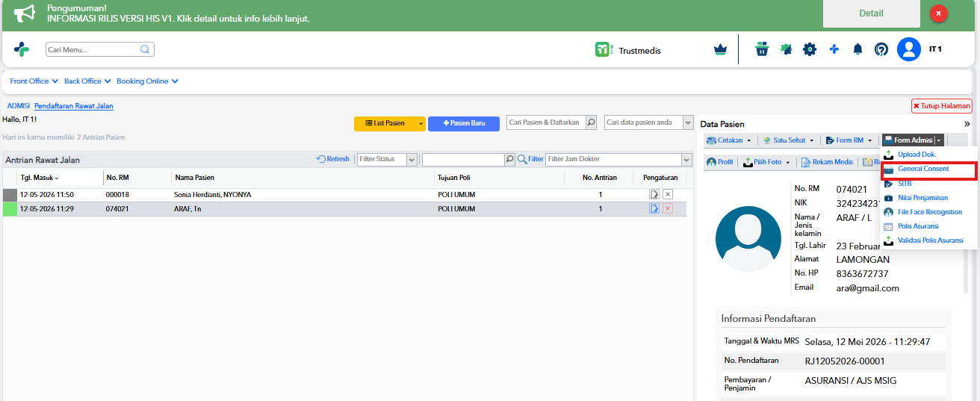Viewport: 980px width, 401px height.
Task: Collapse Data Pasien panel with double chevron
Action: (967, 124)
